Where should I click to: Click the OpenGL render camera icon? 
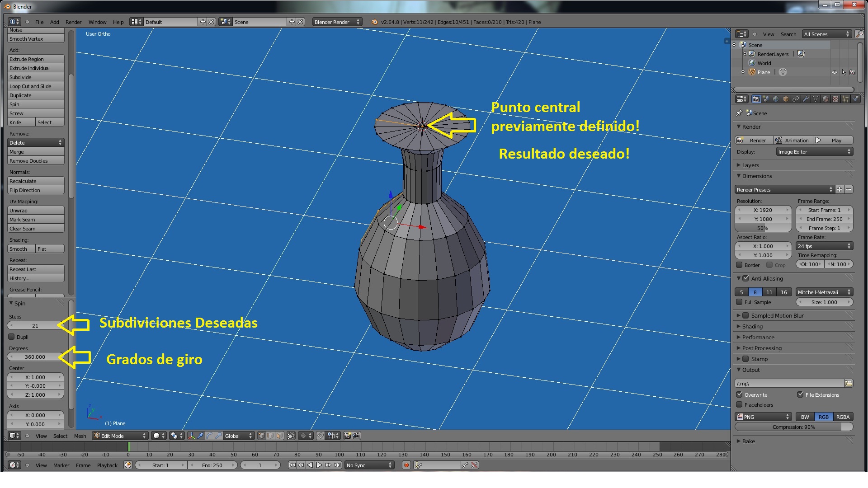tap(347, 436)
